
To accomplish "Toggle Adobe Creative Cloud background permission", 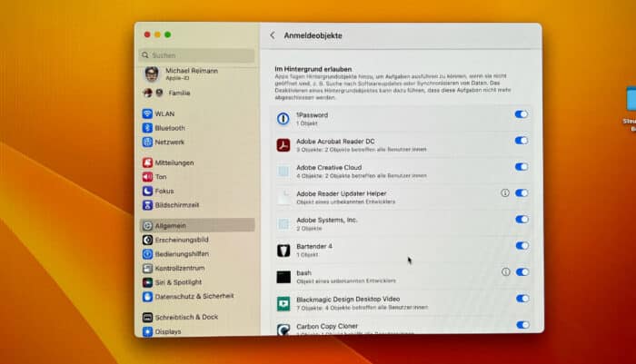I will pyautogui.click(x=522, y=167).
